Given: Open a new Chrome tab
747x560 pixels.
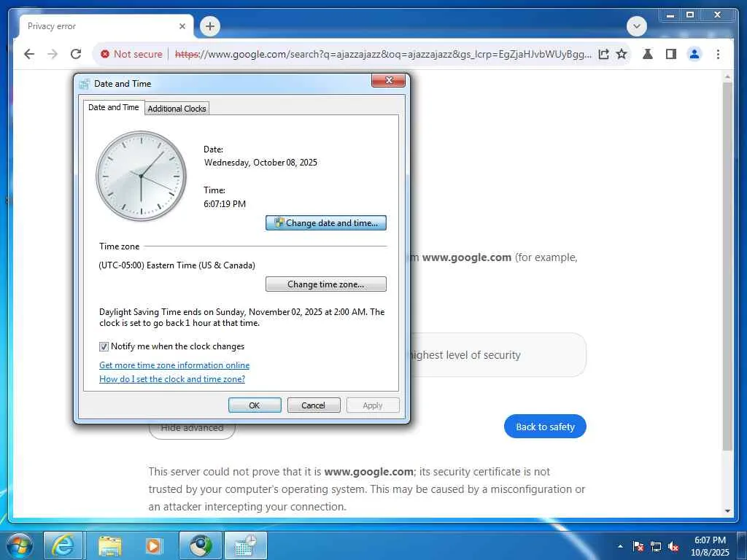Looking at the screenshot, I should [x=210, y=26].
